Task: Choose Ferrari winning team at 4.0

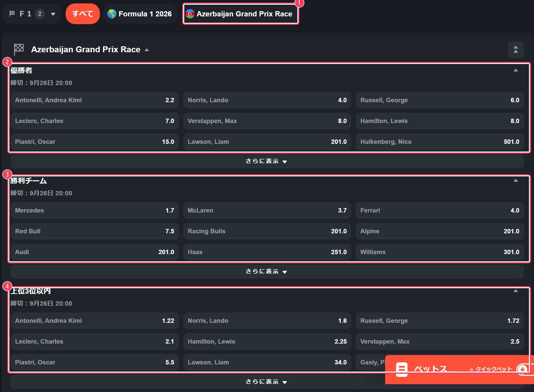Action: coord(440,210)
